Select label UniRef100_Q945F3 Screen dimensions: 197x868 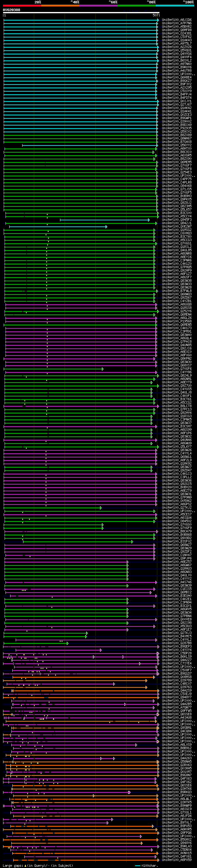click(177, 220)
